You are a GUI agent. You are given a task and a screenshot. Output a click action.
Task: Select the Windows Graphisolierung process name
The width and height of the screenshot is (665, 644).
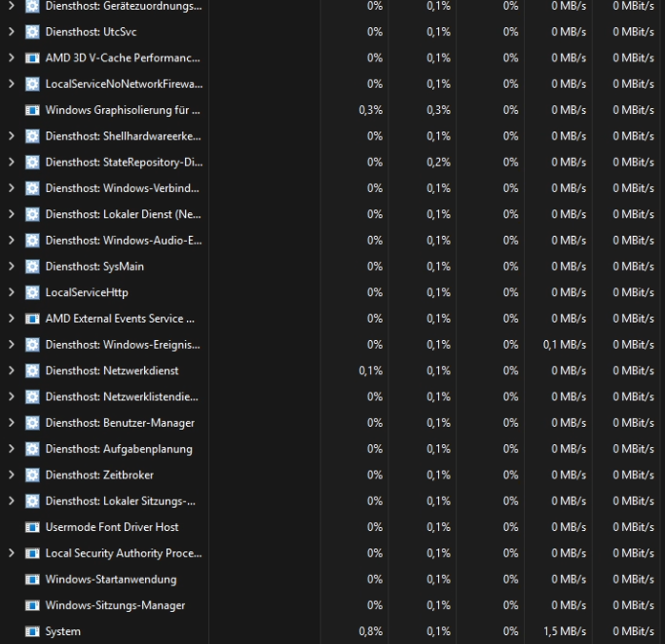coord(123,110)
